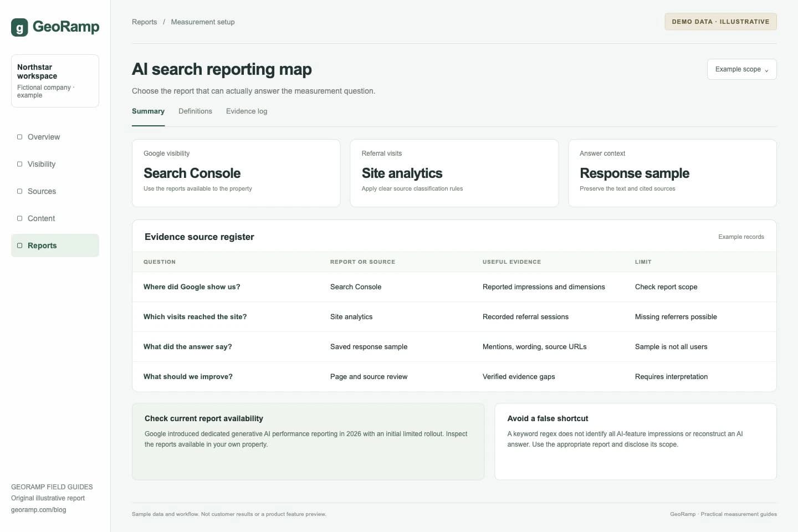
Task: Click 'Which visits reached the site?' question
Action: click(195, 317)
